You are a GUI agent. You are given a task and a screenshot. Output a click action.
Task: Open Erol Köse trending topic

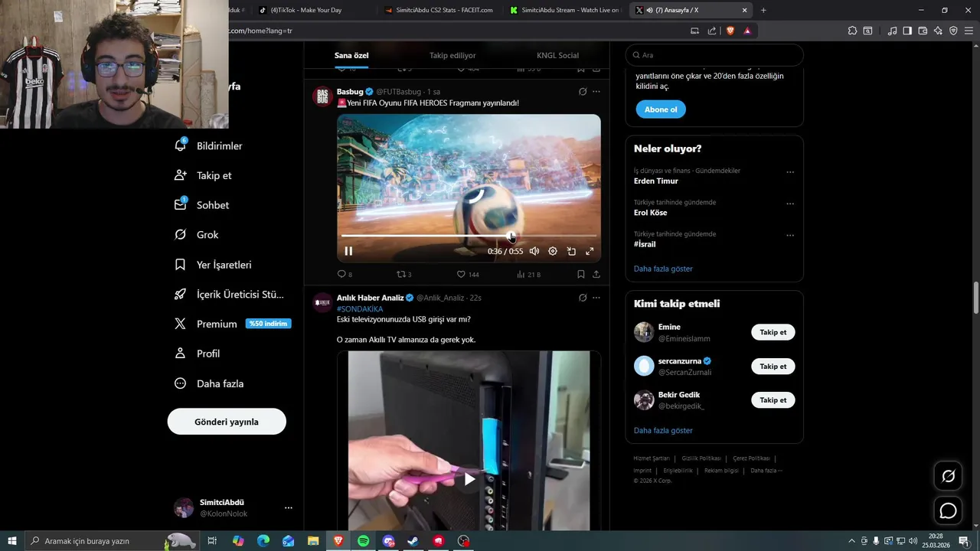click(x=651, y=213)
